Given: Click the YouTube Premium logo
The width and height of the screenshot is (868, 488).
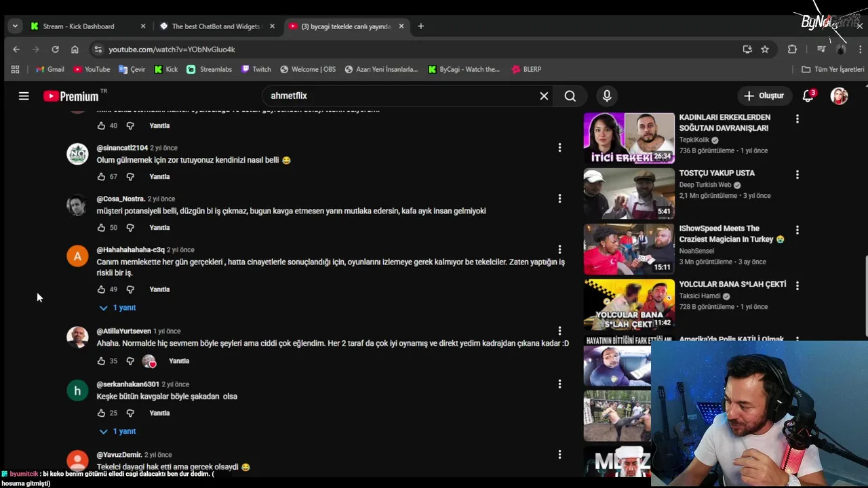Looking at the screenshot, I should pyautogui.click(x=71, y=96).
